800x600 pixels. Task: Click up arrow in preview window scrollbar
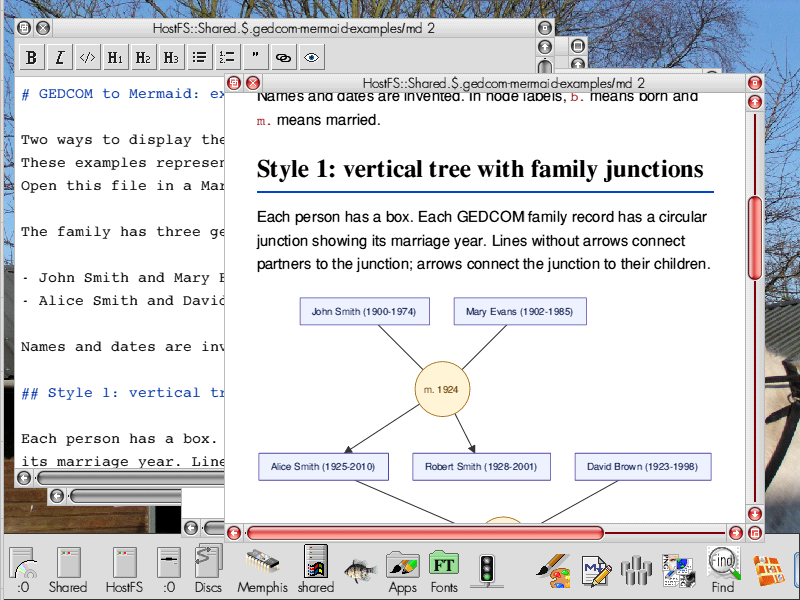click(755, 102)
